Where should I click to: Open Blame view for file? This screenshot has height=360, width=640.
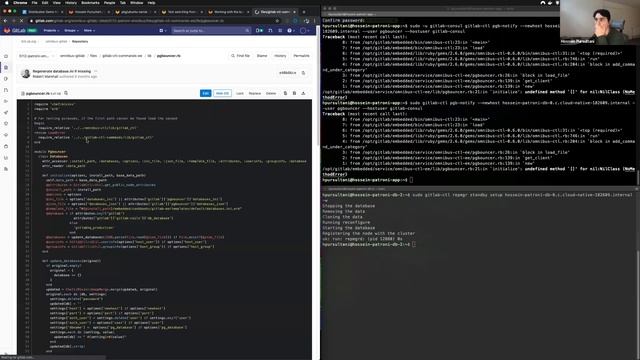pyautogui.click(x=262, y=56)
